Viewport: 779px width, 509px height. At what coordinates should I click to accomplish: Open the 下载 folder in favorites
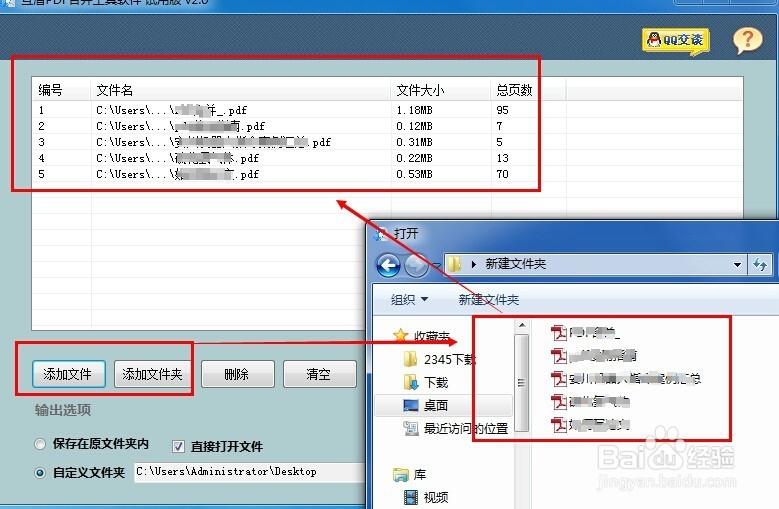click(x=427, y=382)
